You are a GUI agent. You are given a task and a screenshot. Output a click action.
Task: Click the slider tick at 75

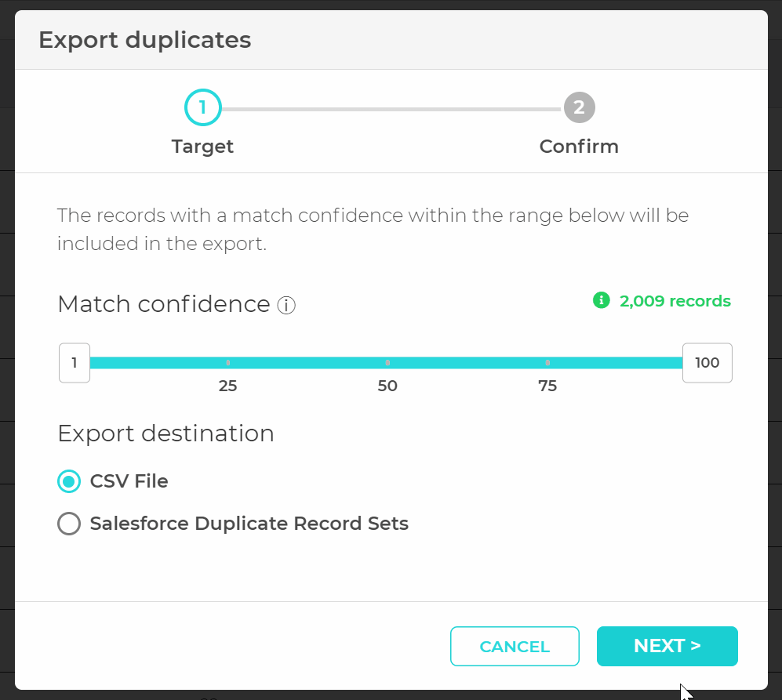547,363
